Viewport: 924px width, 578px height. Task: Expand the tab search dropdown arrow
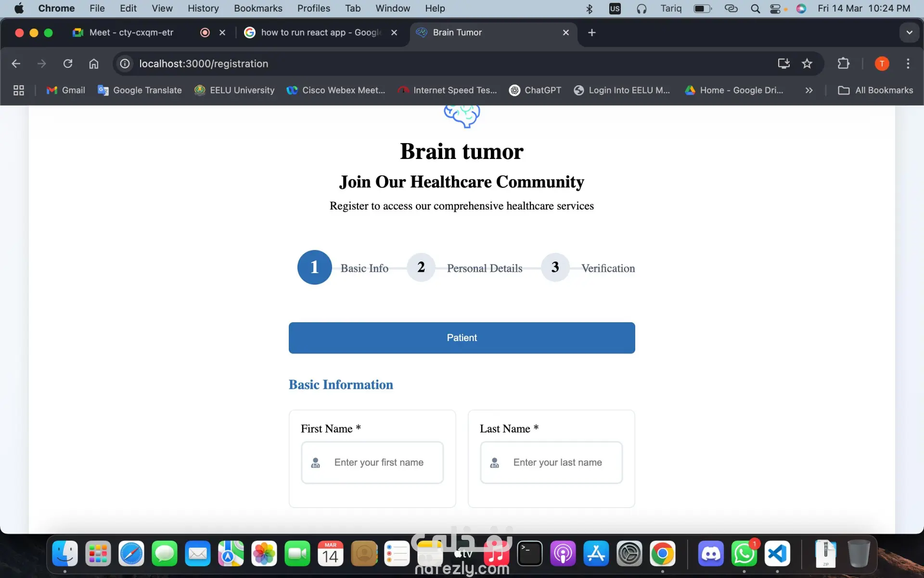909,33
